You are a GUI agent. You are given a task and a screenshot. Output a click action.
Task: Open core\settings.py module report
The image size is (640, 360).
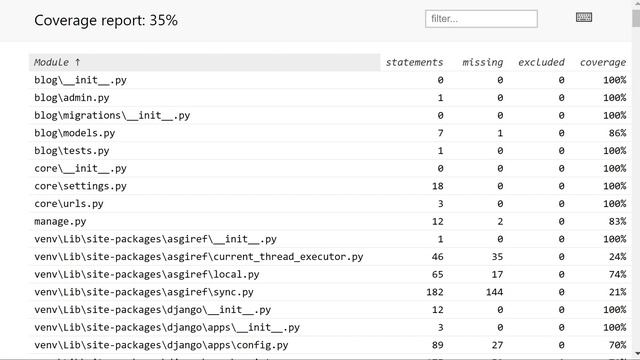(80, 186)
